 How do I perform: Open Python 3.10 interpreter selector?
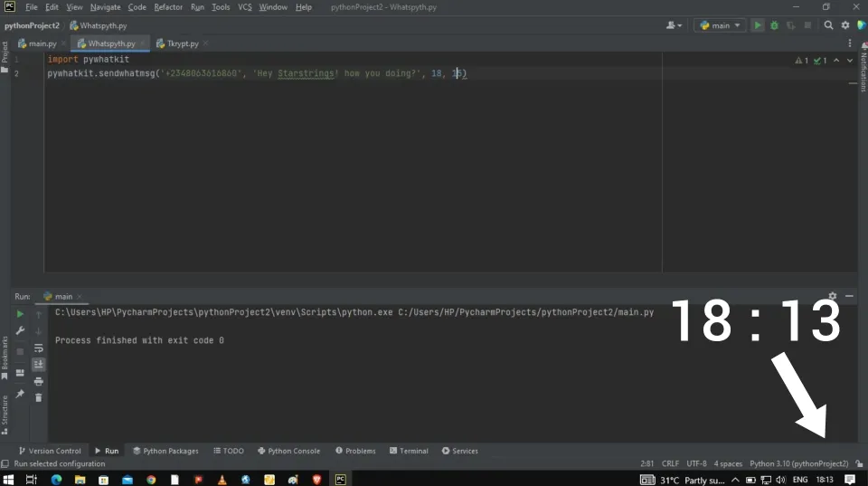(x=798, y=464)
